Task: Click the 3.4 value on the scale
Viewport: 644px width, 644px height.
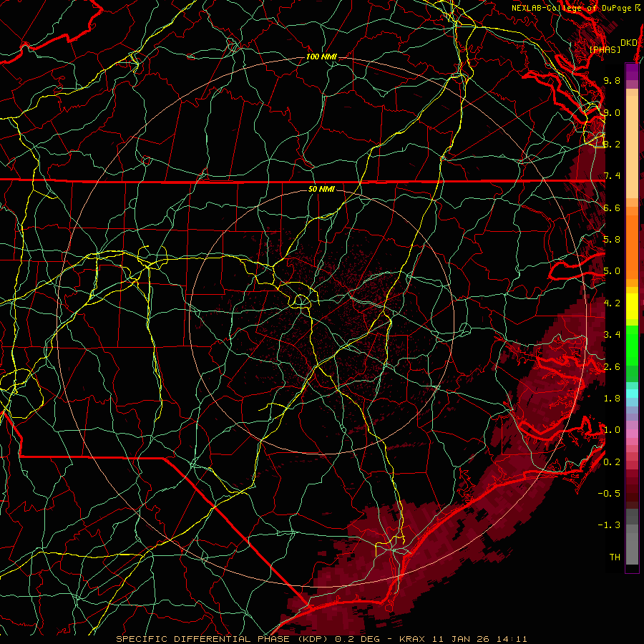Action: (612, 335)
